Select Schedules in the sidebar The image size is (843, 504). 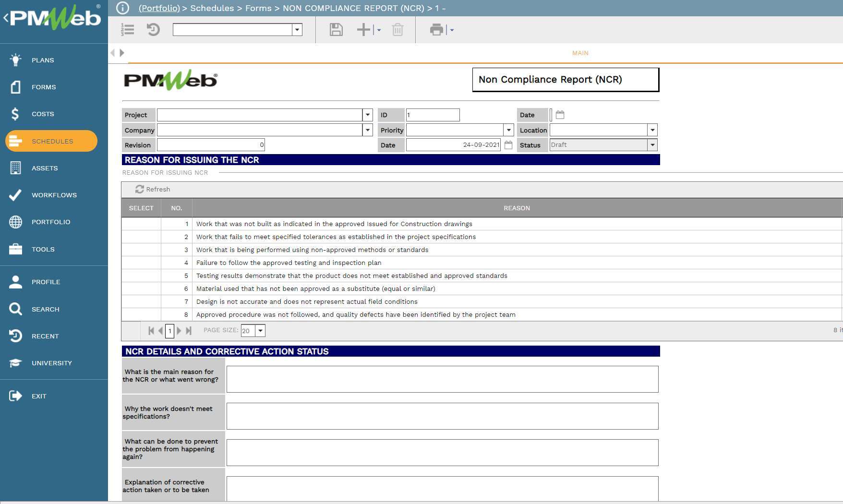(x=51, y=141)
